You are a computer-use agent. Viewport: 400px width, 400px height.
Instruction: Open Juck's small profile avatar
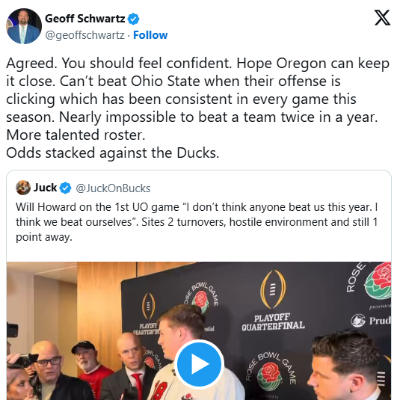(23, 188)
